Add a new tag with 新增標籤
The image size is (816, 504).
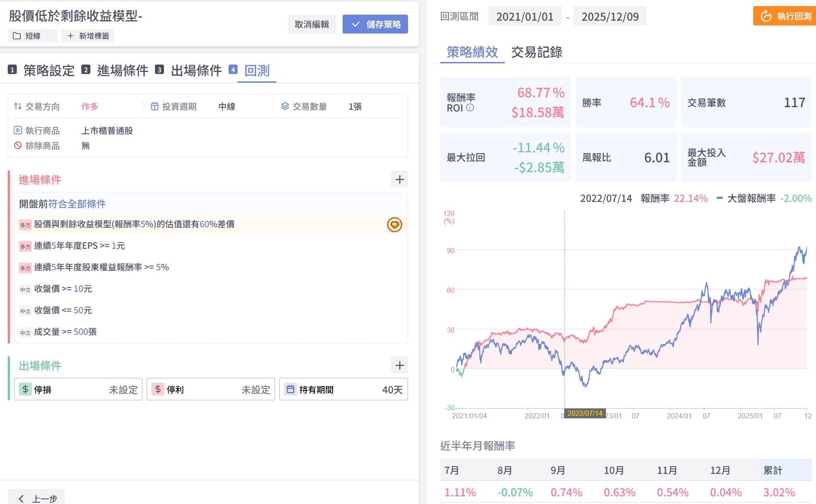point(88,36)
